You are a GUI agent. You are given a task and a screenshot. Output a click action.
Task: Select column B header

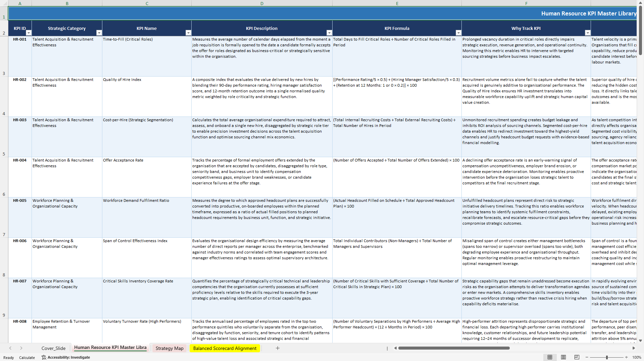(67, 3)
